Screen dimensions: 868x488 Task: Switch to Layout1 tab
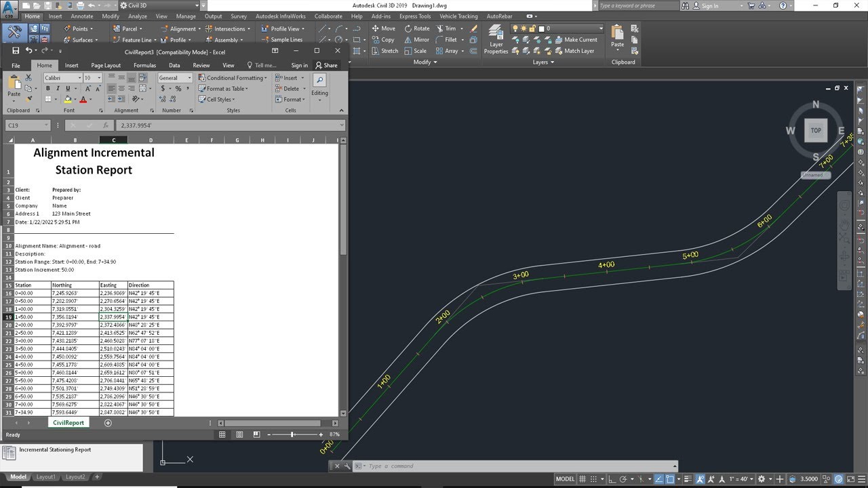[x=45, y=477]
